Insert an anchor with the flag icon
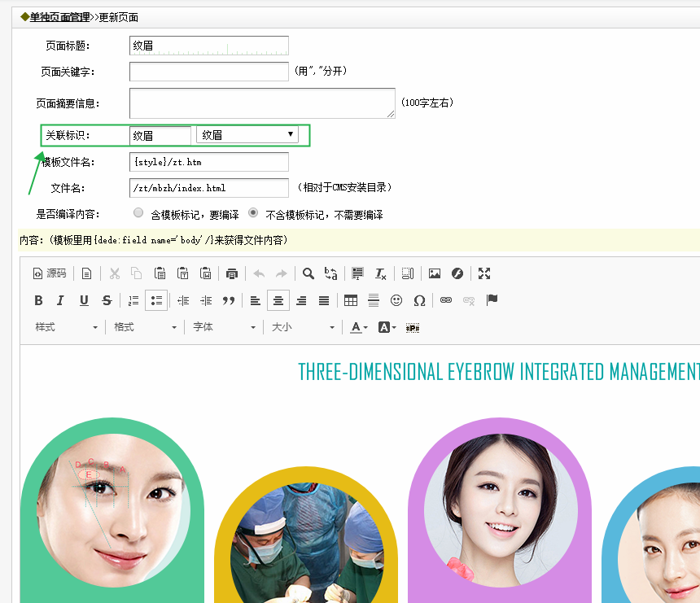This screenshot has height=603, width=700. (x=492, y=300)
